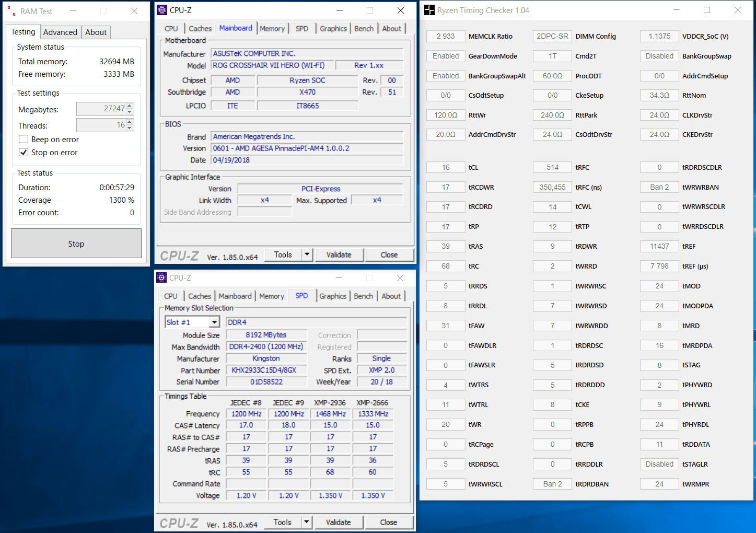Uncheck the Stop on error checkbox
The width and height of the screenshot is (756, 533).
(24, 152)
